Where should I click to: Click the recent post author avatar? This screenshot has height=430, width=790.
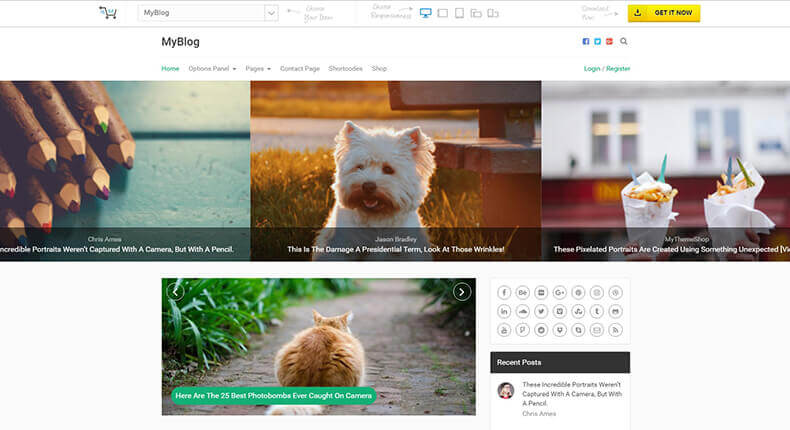506,390
